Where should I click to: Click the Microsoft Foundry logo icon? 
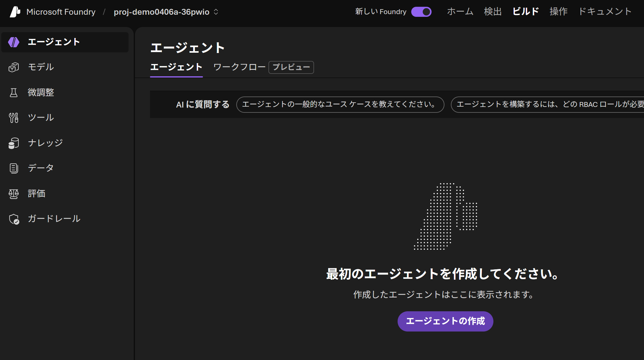click(15, 12)
